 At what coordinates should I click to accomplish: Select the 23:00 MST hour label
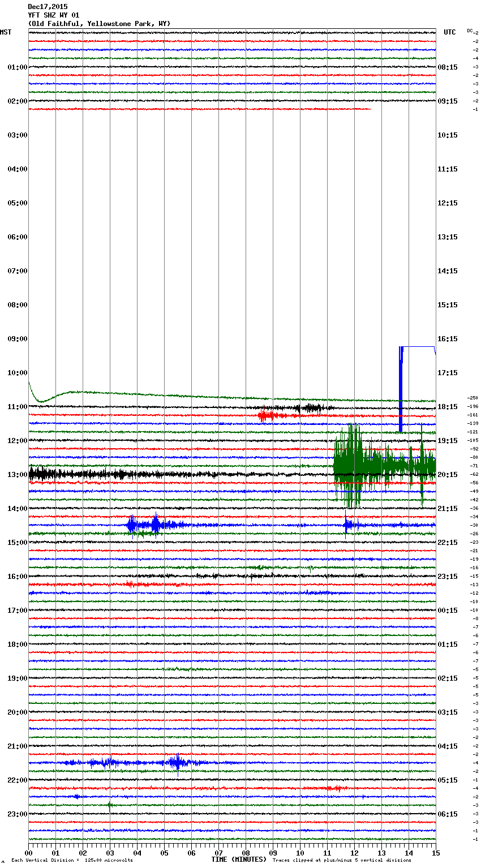click(x=17, y=814)
